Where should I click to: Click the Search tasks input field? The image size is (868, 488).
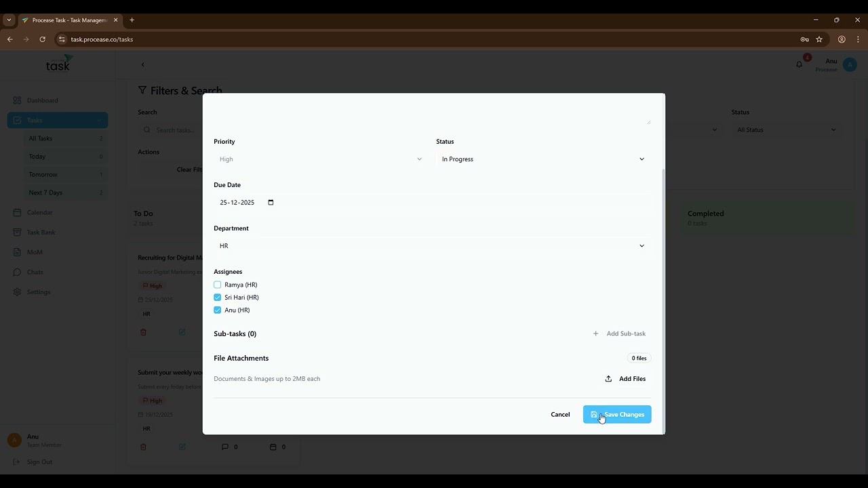coord(171,129)
